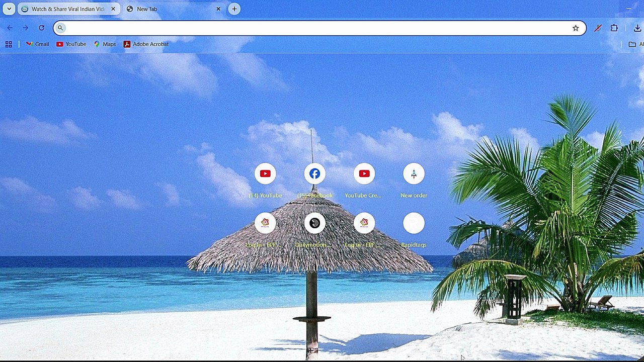644x362 pixels.
Task: Close the New Tab tab
Action: coord(218,9)
